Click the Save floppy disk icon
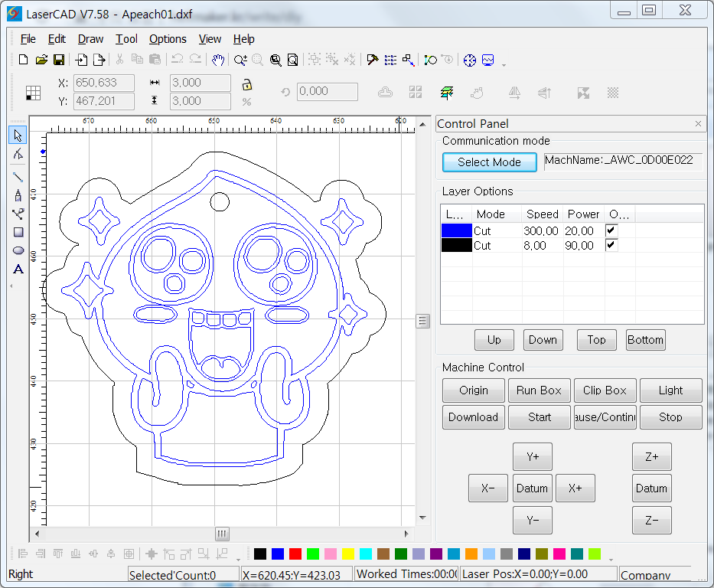The image size is (714, 588). point(59,60)
